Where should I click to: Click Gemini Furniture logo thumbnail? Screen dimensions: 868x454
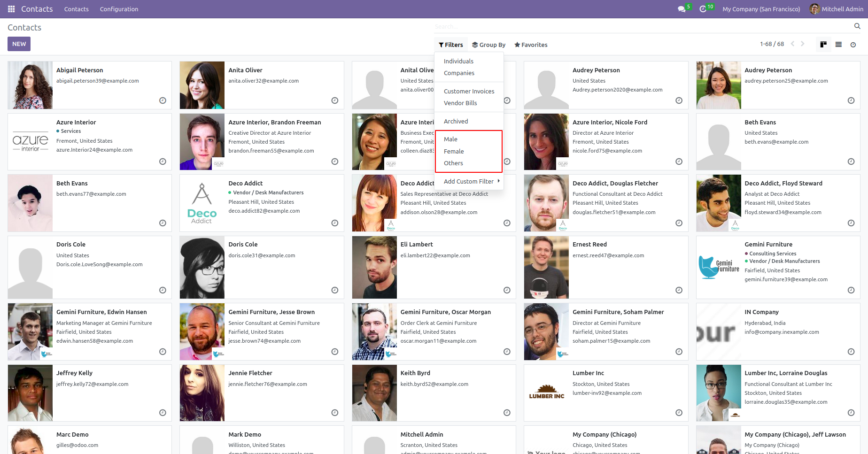(x=719, y=267)
